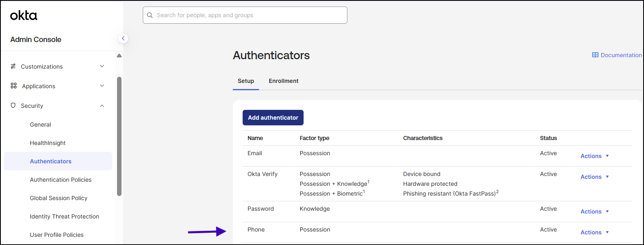This screenshot has width=644, height=245.
Task: Click the Customizations sliders icon
Action: point(13,66)
